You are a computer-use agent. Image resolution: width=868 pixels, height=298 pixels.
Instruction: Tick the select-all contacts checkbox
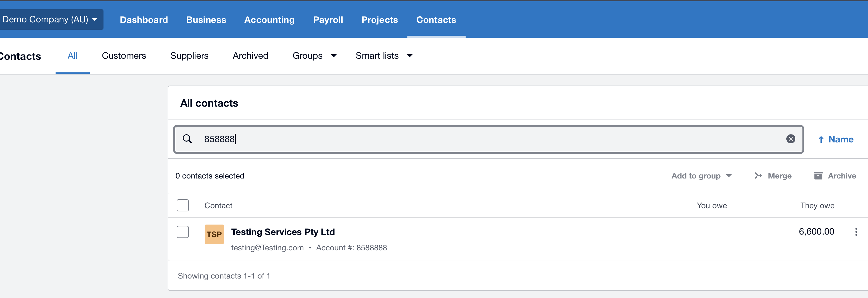(183, 205)
